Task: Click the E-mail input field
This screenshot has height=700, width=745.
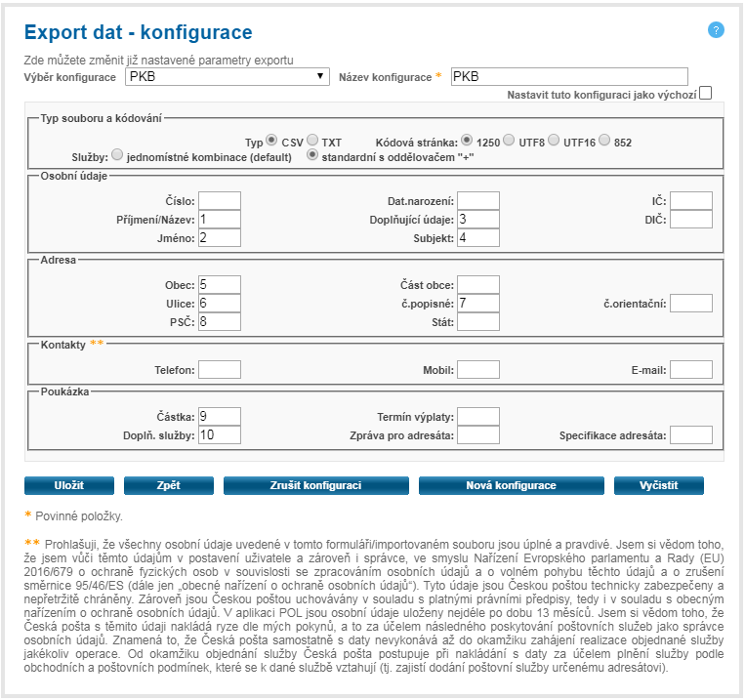Action: click(690, 370)
